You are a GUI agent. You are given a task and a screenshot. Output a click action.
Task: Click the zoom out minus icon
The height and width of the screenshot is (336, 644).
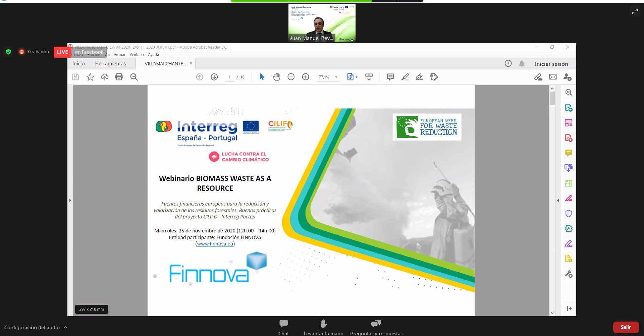coord(291,77)
